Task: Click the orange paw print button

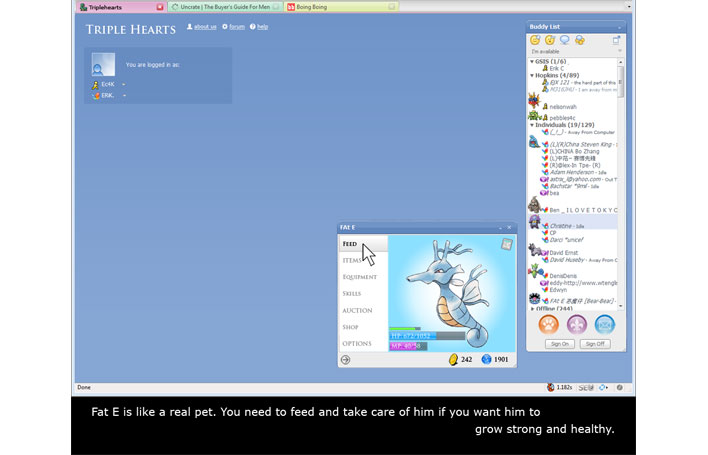Action: click(x=548, y=324)
